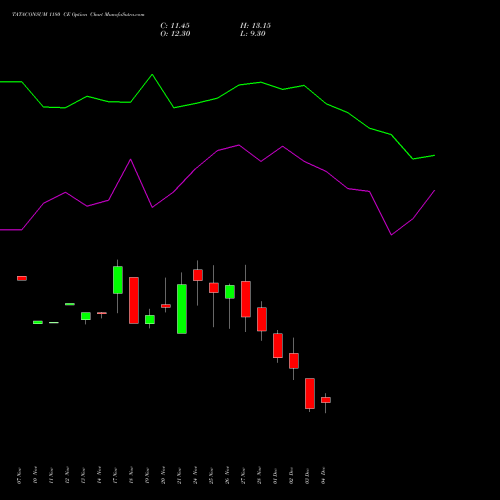Click the '20 Nov' date label
Viewport: 500px width, 500px height.
163,476
